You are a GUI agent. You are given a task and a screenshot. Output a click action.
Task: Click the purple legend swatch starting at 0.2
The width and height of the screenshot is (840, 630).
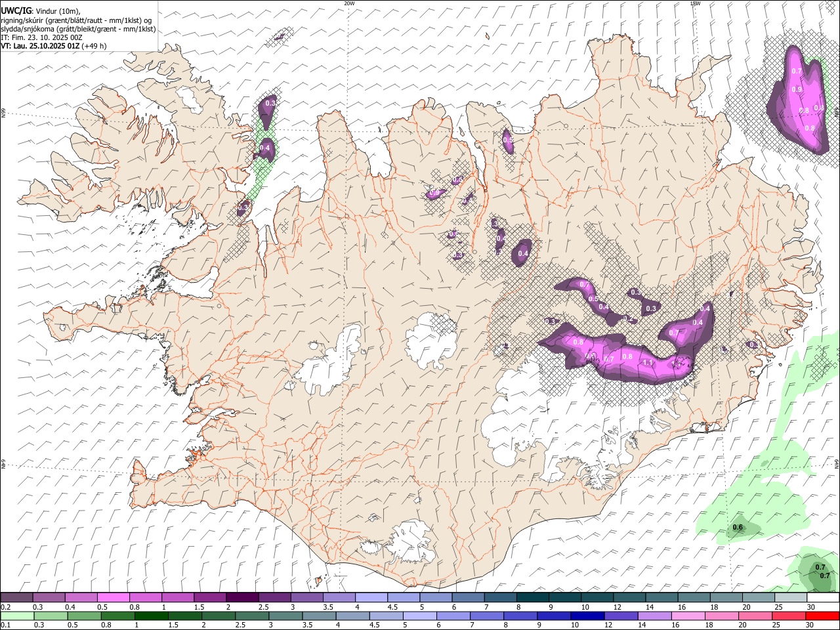pyautogui.click(x=17, y=597)
